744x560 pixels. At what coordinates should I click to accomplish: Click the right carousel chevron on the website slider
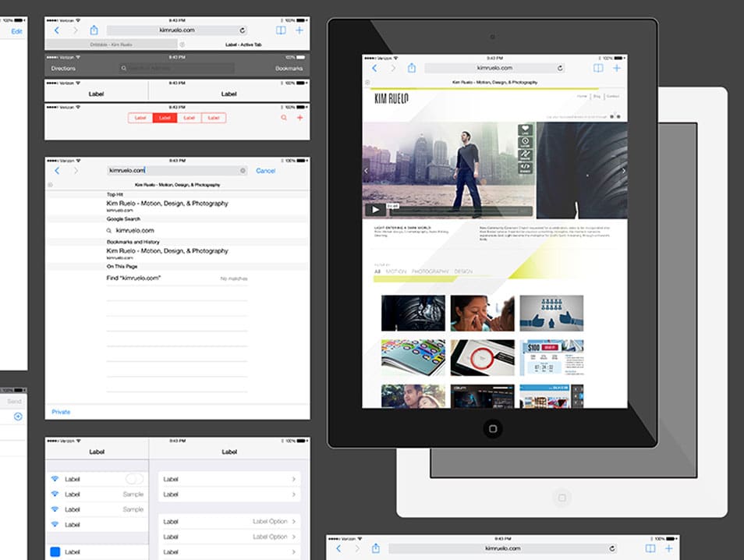(x=623, y=170)
